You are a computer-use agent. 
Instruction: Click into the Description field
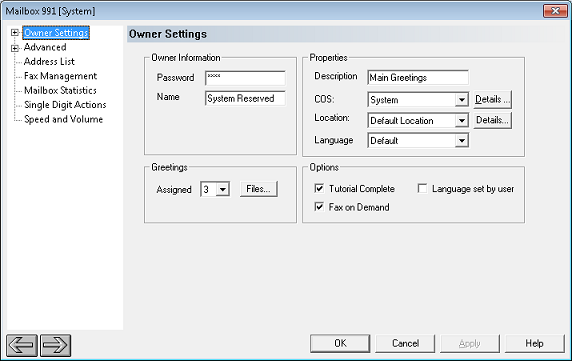[418, 77]
